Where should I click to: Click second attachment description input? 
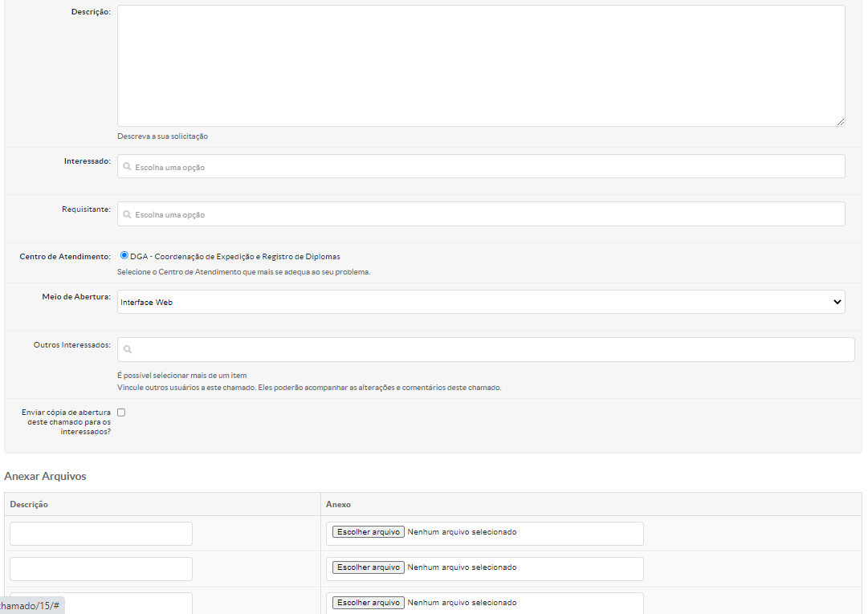tap(101, 569)
